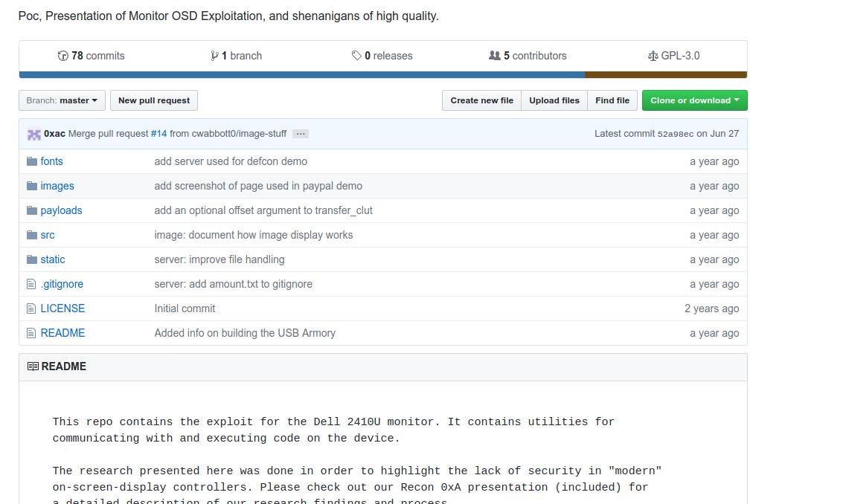Click the blue segment of language bar
This screenshot has height=504, width=846.
[x=301, y=75]
